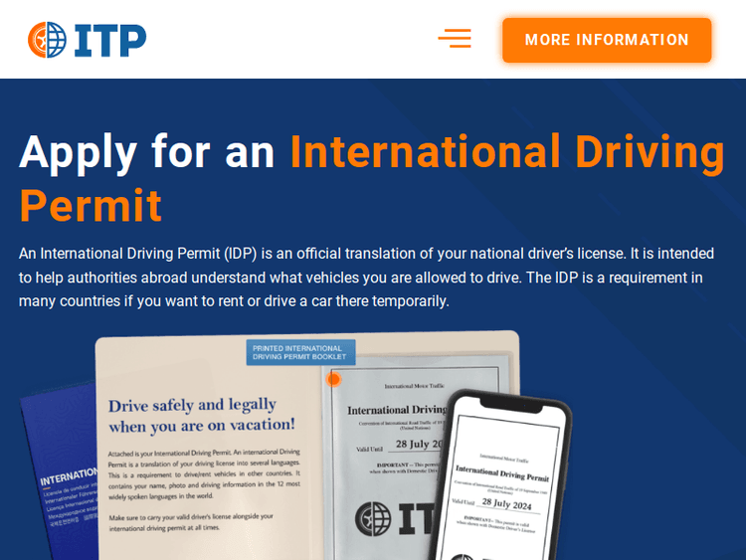This screenshot has height=560, width=746.
Task: Click "Drive safely and legally" booklet text
Action: point(202,416)
